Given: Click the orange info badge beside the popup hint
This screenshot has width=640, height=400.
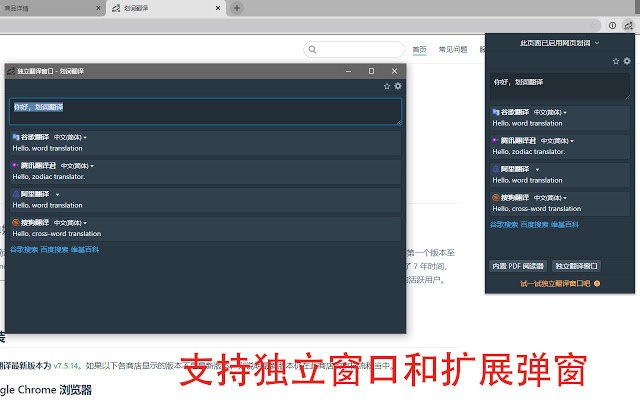Looking at the screenshot, I should pos(597,284).
